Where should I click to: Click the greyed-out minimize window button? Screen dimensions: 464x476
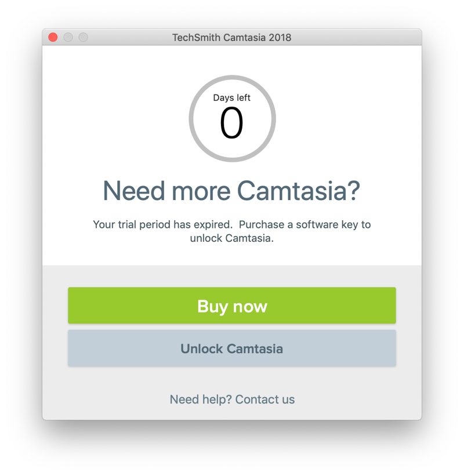(x=68, y=37)
